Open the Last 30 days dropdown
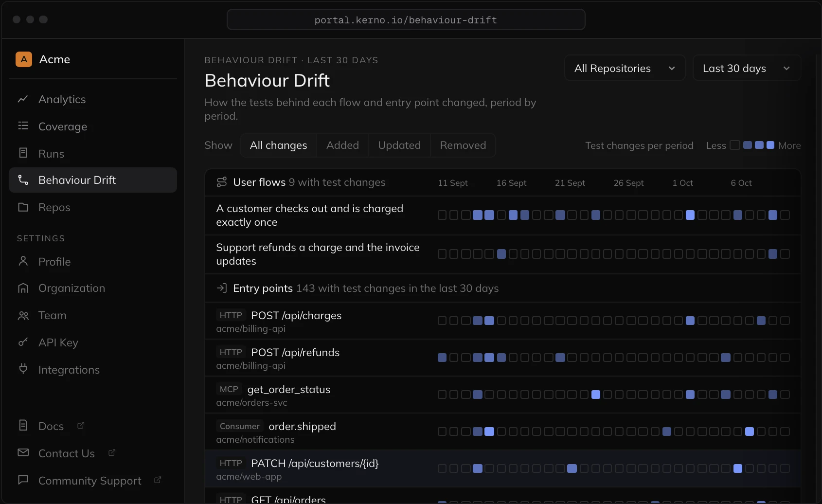The image size is (822, 504). [x=746, y=68]
